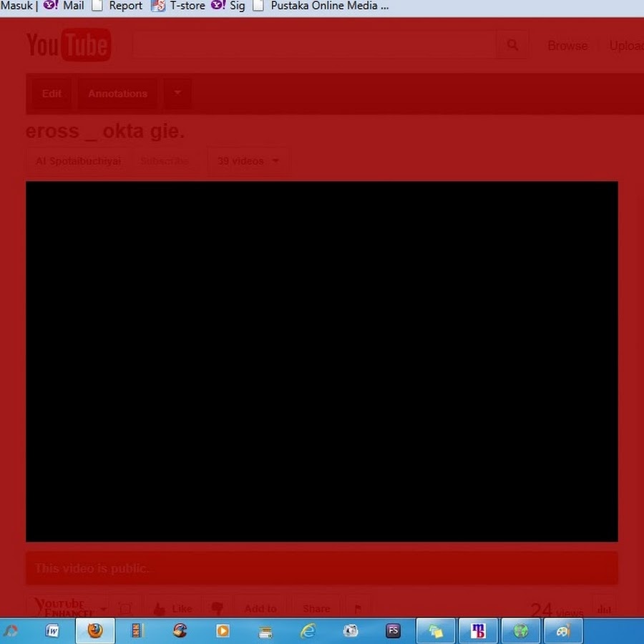Image resolution: width=644 pixels, height=644 pixels.
Task: Expand YouTube Enhancer options menu
Action: [x=104, y=609]
